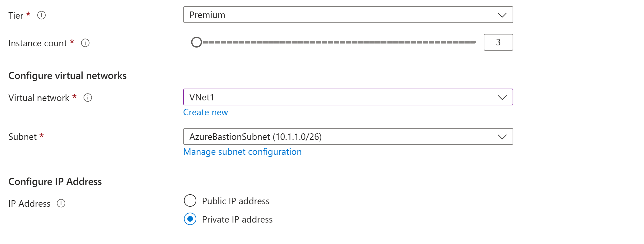This screenshot has width=644, height=244.
Task: Open the Tier dropdown showing Premium
Action: [342, 15]
